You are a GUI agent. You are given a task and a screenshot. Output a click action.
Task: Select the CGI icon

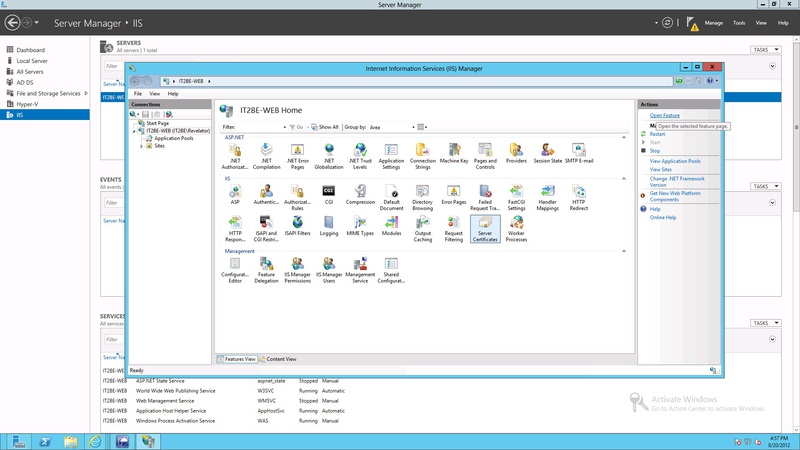coord(329,194)
